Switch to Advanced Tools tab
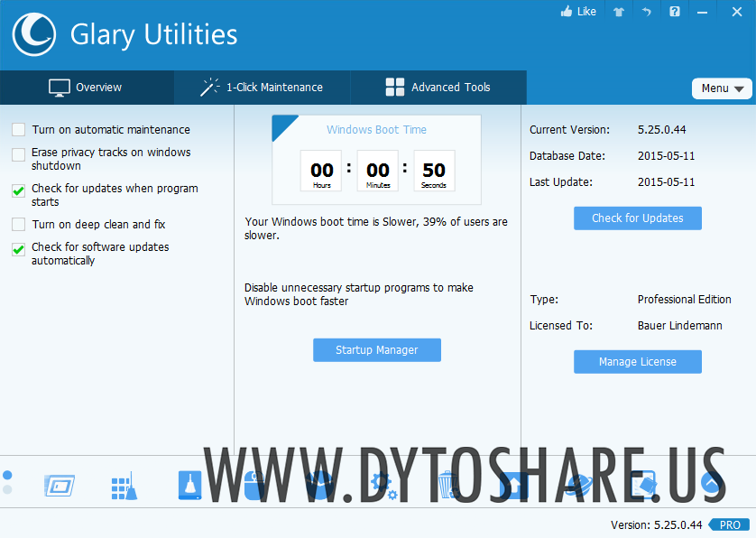The height and width of the screenshot is (538, 756). 438,88
